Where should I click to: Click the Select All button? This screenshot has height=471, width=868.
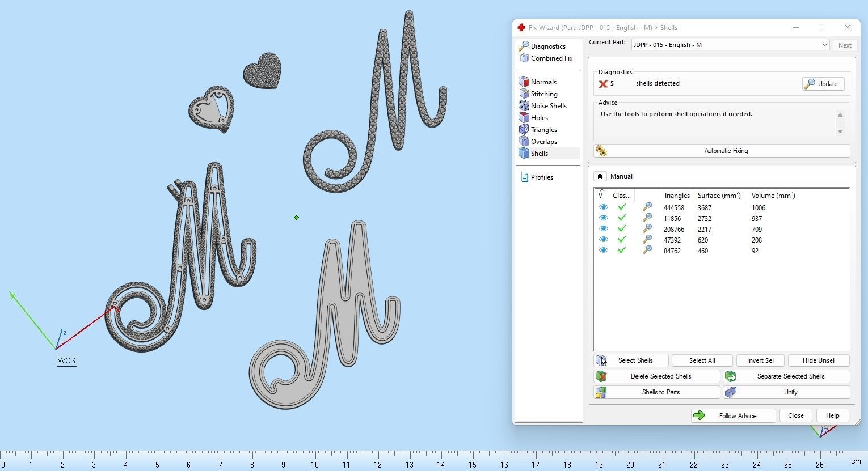[702, 360]
